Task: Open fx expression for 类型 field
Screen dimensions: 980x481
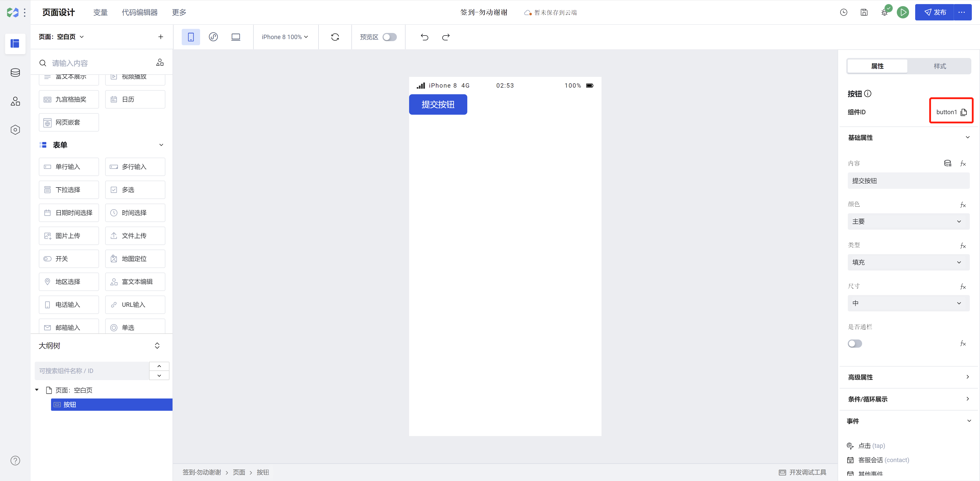Action: (x=963, y=246)
